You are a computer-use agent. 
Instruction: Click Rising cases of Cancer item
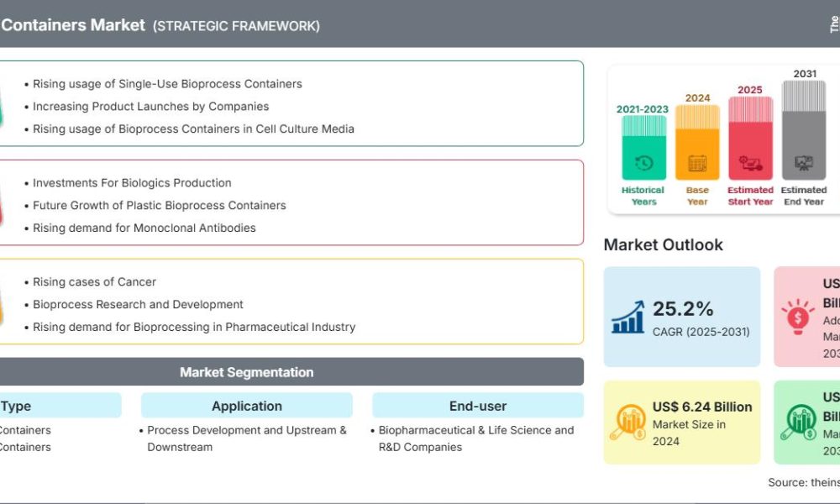pos(94,282)
